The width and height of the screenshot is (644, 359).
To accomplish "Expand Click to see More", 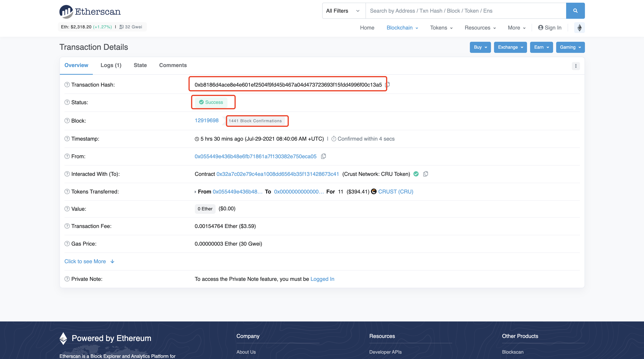I will pos(89,261).
